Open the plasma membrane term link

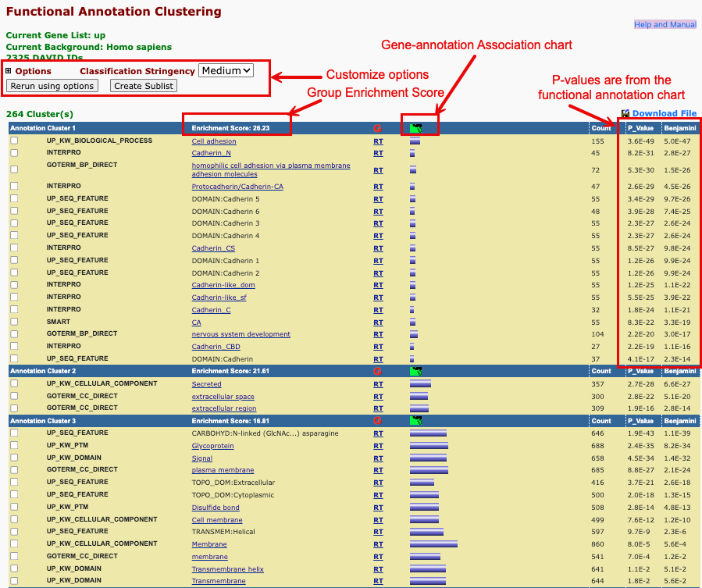tap(223, 470)
